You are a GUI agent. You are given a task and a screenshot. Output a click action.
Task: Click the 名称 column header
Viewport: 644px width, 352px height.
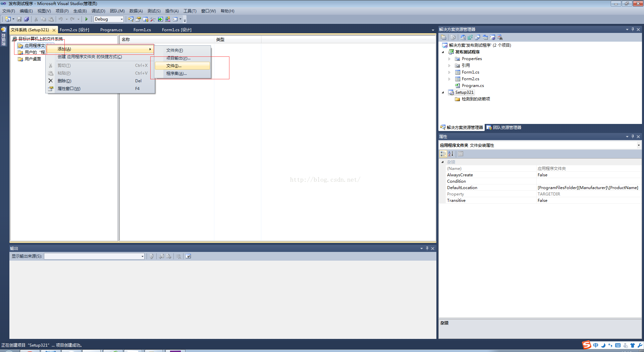click(x=167, y=40)
